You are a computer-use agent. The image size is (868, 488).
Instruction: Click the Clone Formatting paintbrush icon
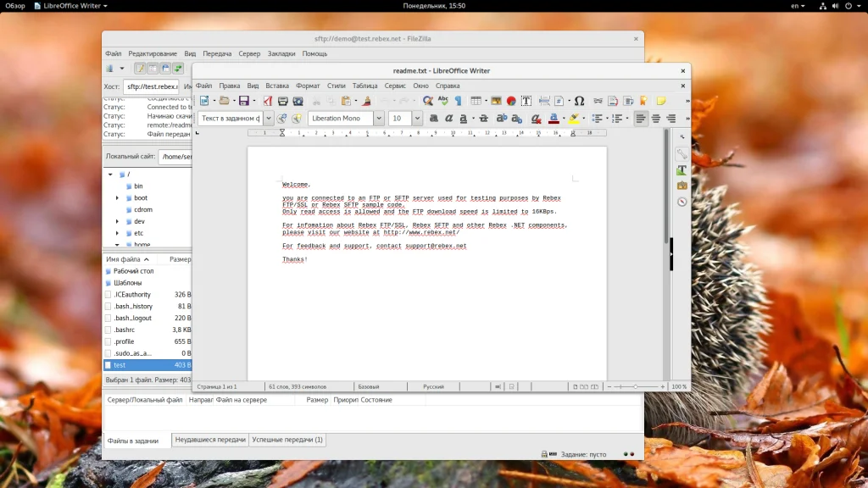367,102
